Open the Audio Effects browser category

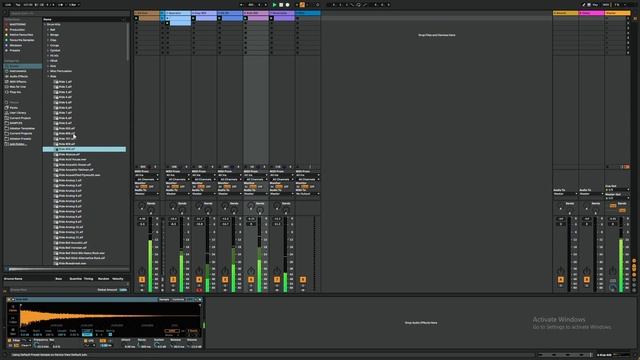click(19, 76)
